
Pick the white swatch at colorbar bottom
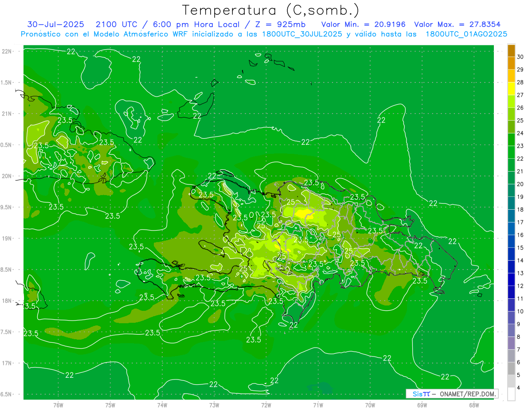[511, 394]
